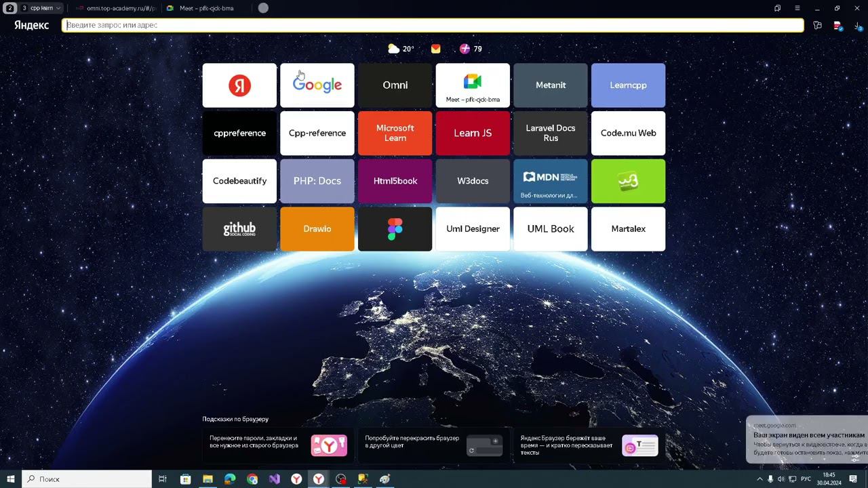Open the GitHub tile

(239, 229)
